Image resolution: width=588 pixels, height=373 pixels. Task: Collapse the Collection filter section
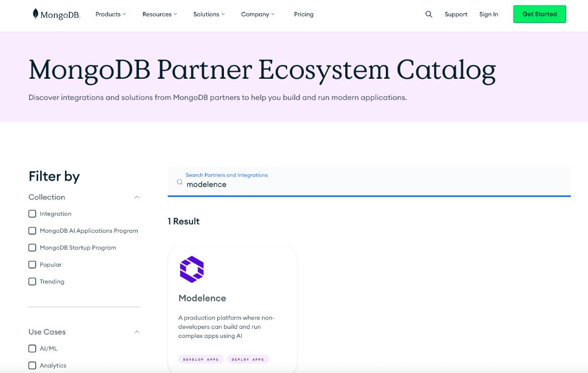pos(137,197)
